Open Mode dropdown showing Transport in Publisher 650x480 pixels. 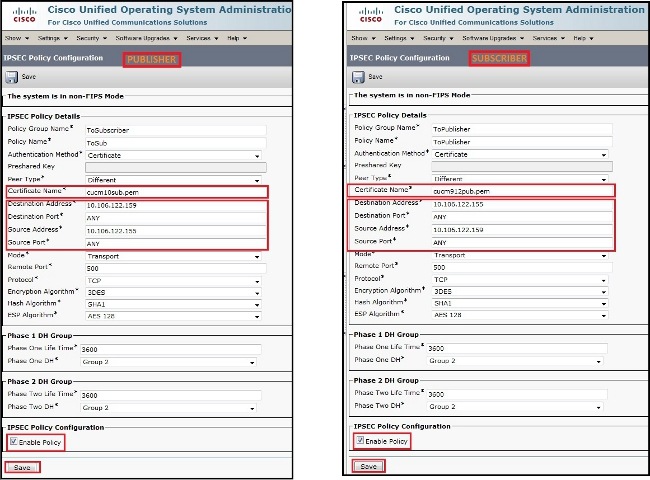pos(173,257)
